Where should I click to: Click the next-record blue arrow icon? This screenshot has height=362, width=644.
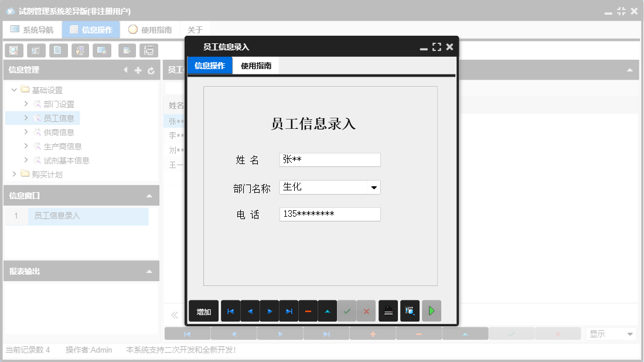tap(270, 311)
